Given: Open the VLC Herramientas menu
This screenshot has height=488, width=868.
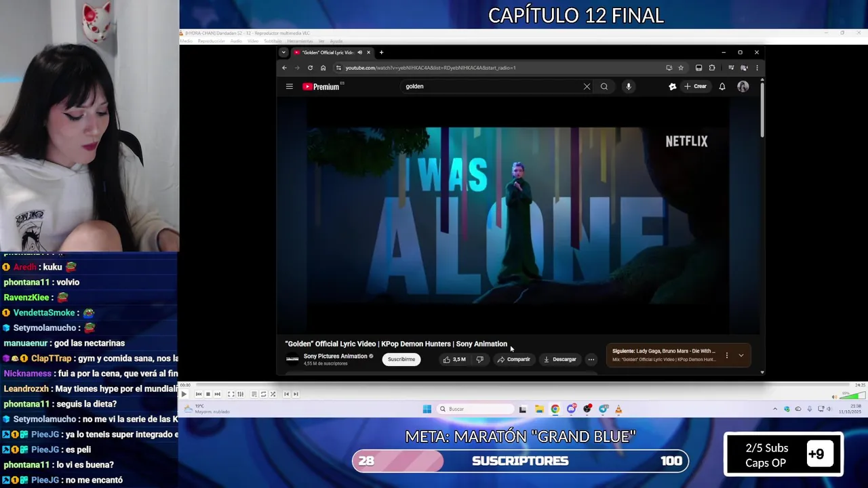Looking at the screenshot, I should pyautogui.click(x=300, y=41).
